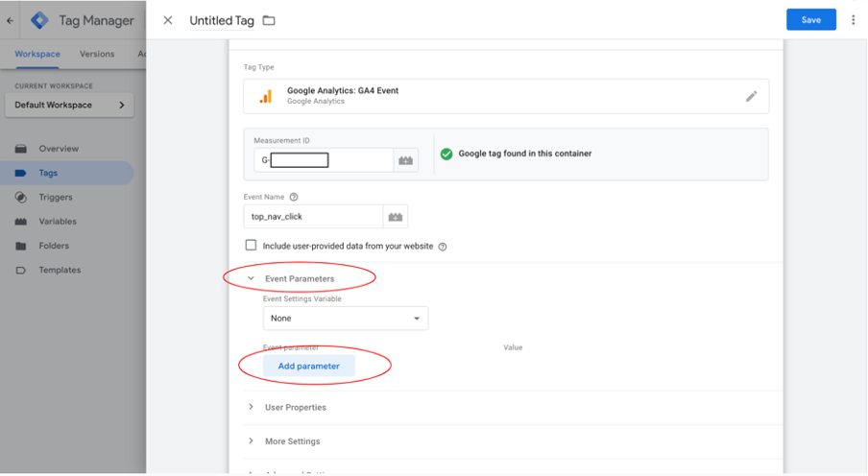Click the 'Google tag found in this container' text

tap(525, 154)
